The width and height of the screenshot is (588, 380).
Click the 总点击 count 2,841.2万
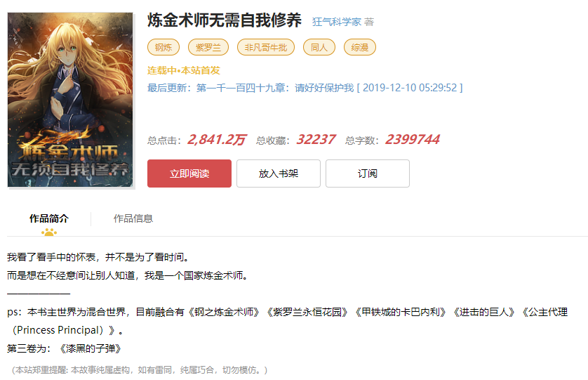pyautogui.click(x=216, y=140)
